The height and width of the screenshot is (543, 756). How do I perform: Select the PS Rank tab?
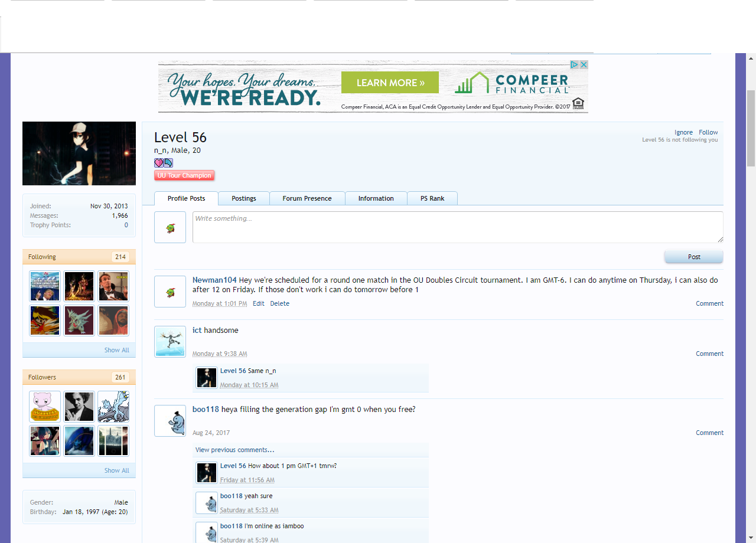[432, 198]
